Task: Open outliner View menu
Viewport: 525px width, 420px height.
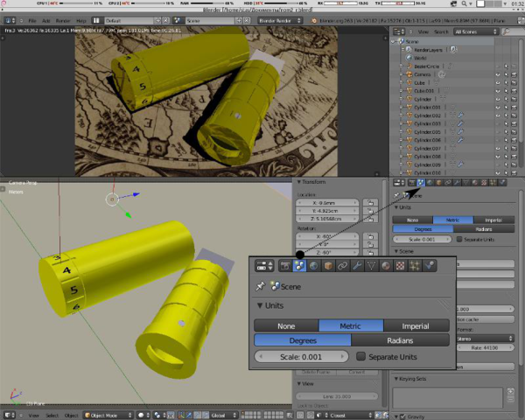Action: 423,31
